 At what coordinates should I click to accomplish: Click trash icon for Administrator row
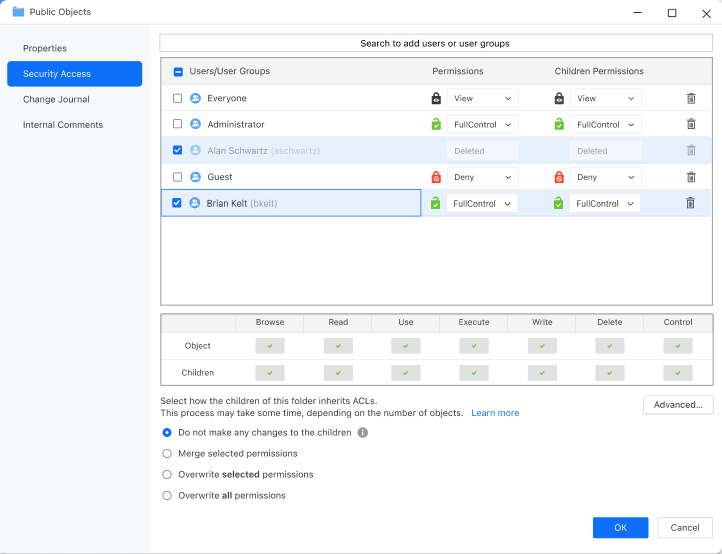click(x=690, y=124)
